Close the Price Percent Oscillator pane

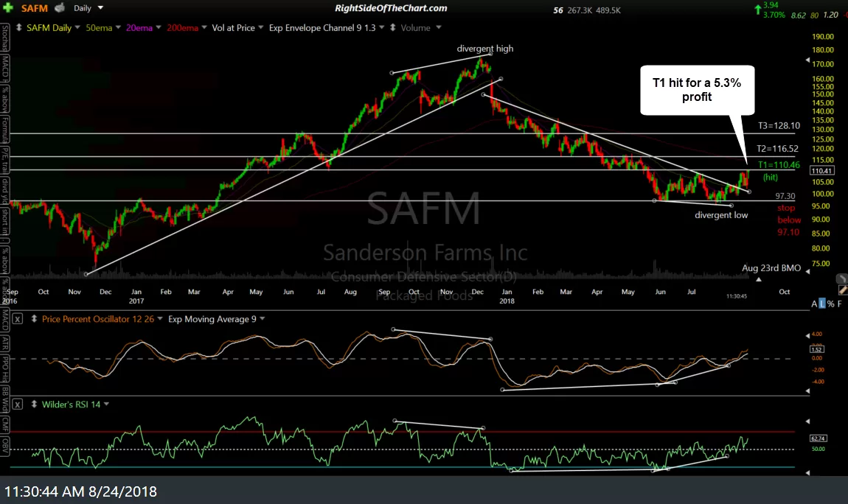[17, 319]
